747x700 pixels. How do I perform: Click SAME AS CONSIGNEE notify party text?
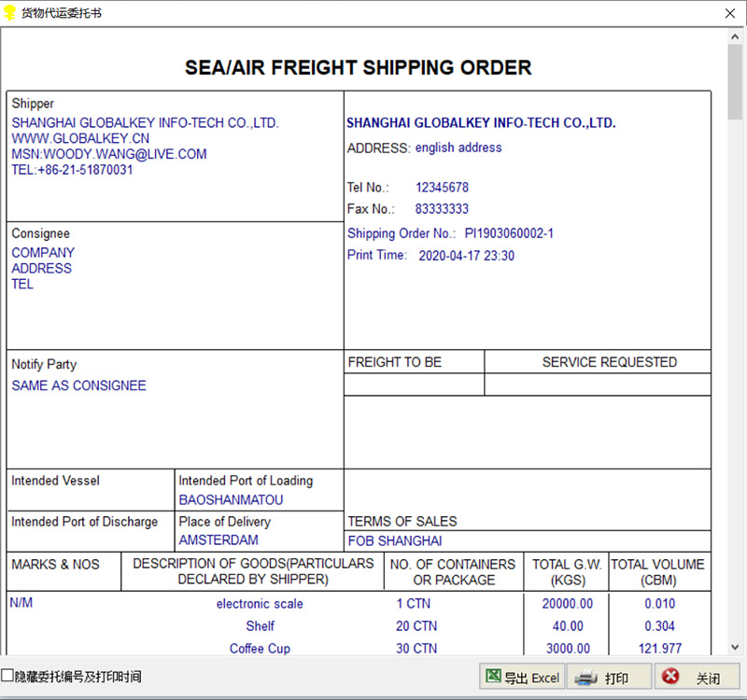pos(79,385)
